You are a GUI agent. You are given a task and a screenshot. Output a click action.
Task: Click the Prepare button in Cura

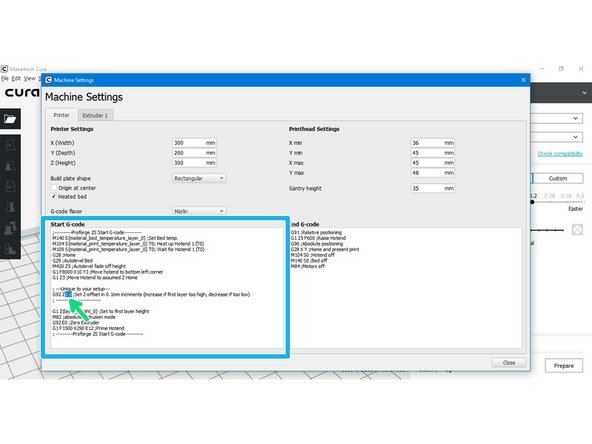pos(564,365)
